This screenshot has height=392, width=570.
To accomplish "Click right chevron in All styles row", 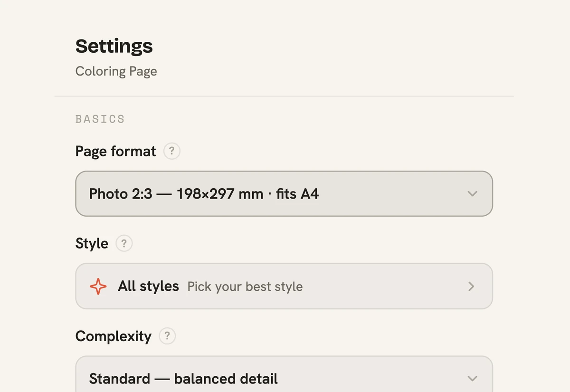I will pyautogui.click(x=471, y=287).
